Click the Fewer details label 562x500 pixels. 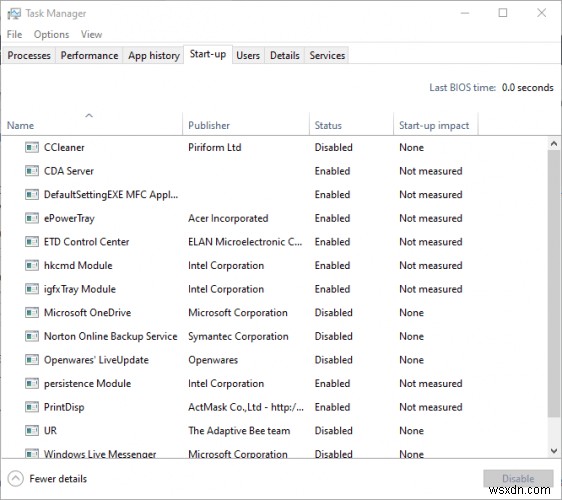coord(58,479)
